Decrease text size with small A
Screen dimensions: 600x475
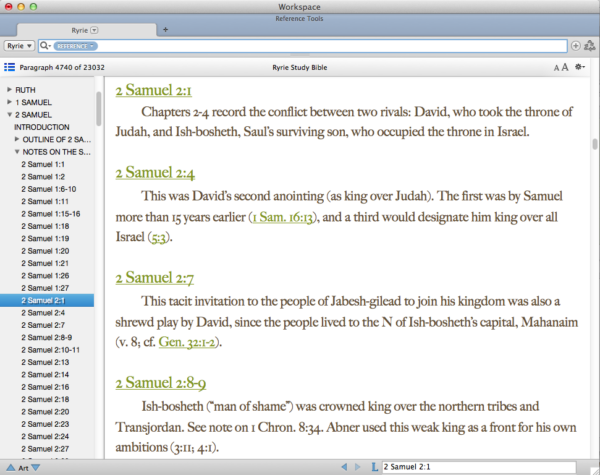556,68
